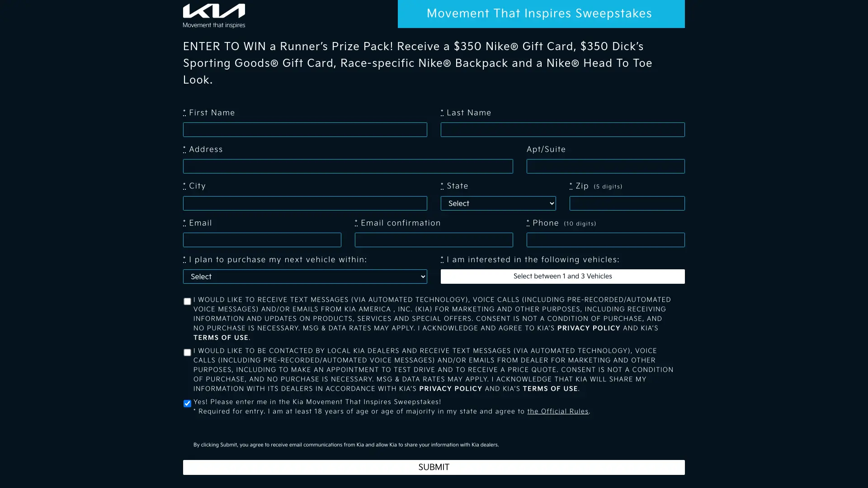Open the purchase timeframe dropdown
This screenshot has width=868, height=488.
(305, 277)
